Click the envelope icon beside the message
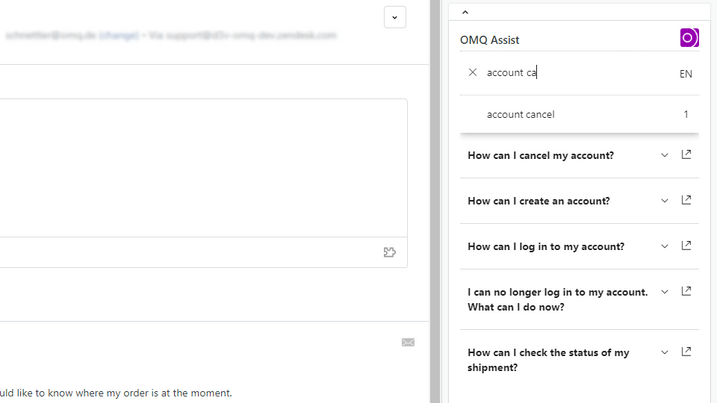Image resolution: width=717 pixels, height=403 pixels. point(408,342)
